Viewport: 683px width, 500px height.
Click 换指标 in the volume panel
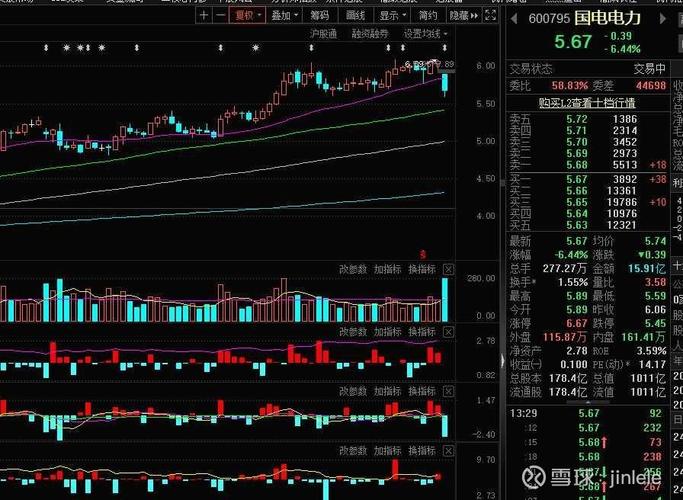coord(422,270)
